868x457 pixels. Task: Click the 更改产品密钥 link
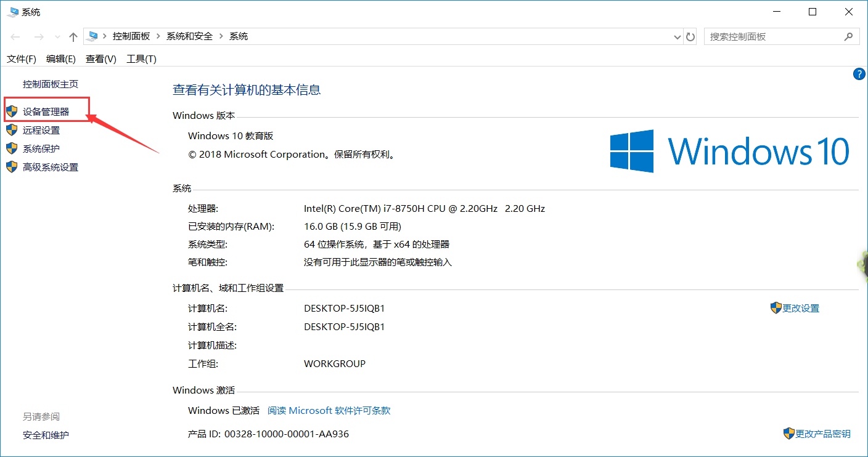click(x=822, y=434)
